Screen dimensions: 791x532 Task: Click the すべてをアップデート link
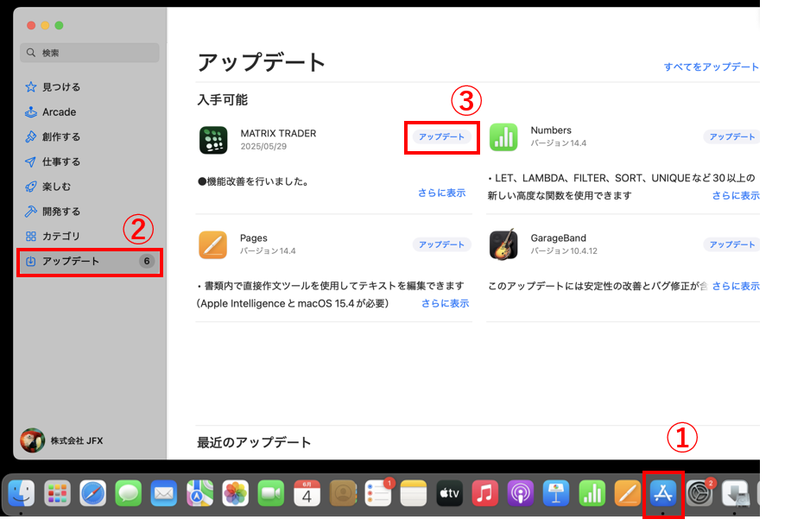coord(711,66)
